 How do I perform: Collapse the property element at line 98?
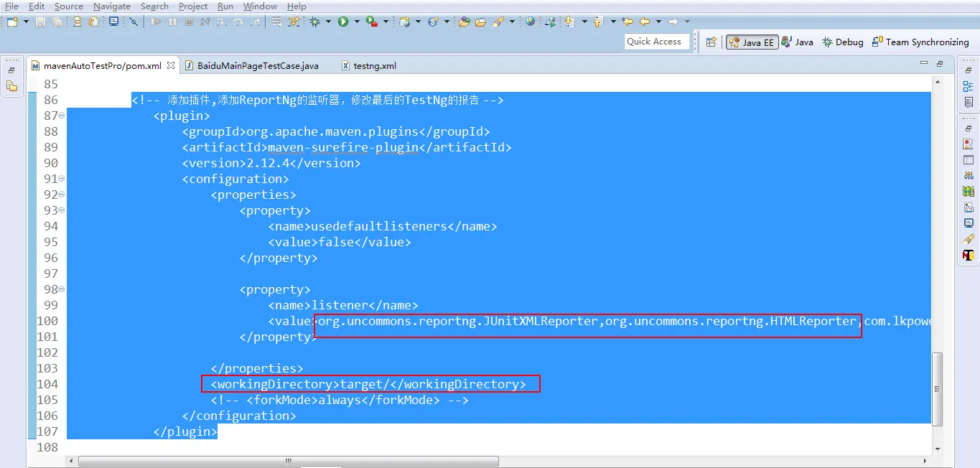click(x=62, y=289)
